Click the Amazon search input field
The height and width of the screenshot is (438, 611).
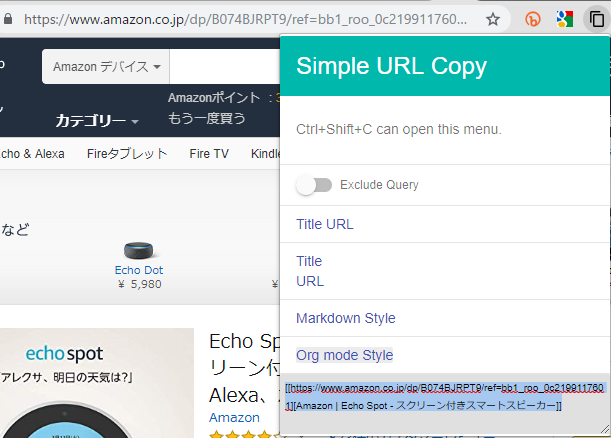click(x=225, y=67)
